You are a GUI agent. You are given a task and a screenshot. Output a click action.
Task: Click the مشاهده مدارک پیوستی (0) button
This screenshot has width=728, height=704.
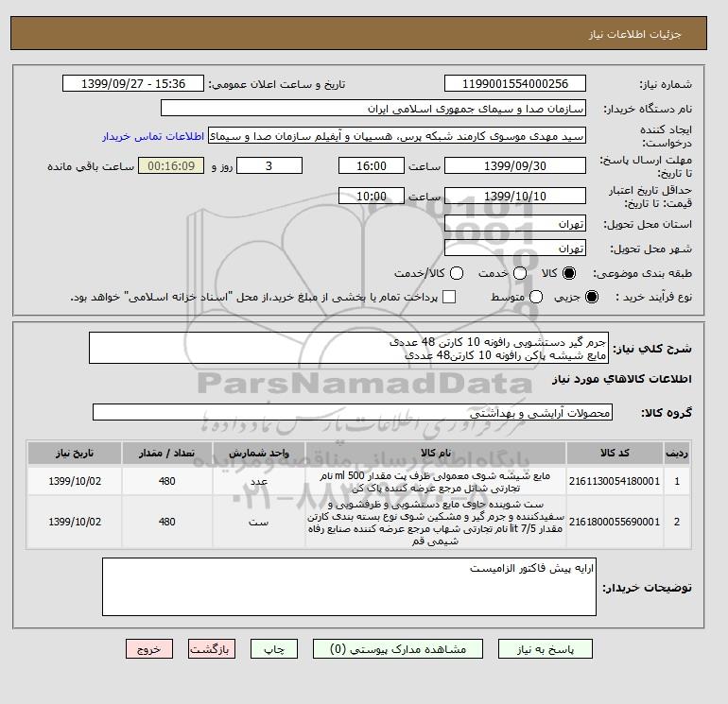(x=398, y=649)
